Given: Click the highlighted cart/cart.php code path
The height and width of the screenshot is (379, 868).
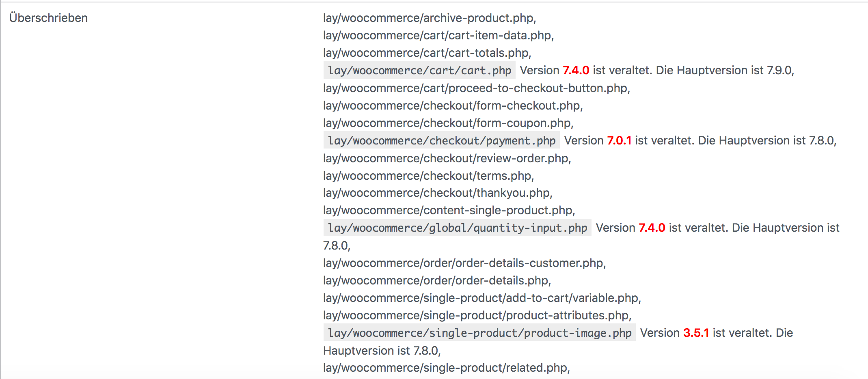Looking at the screenshot, I should 419,70.
